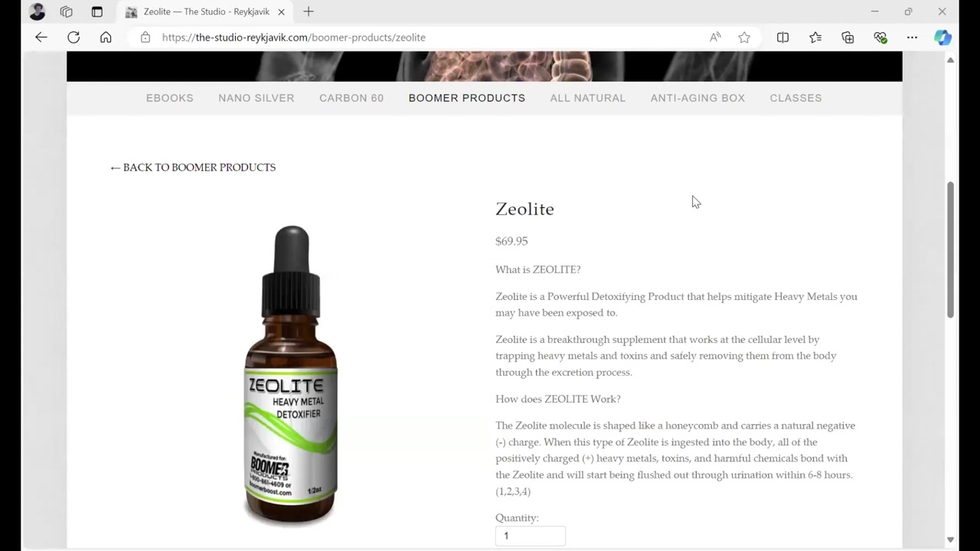
Task: Click the Zeolite bottle product image
Action: pyautogui.click(x=291, y=374)
